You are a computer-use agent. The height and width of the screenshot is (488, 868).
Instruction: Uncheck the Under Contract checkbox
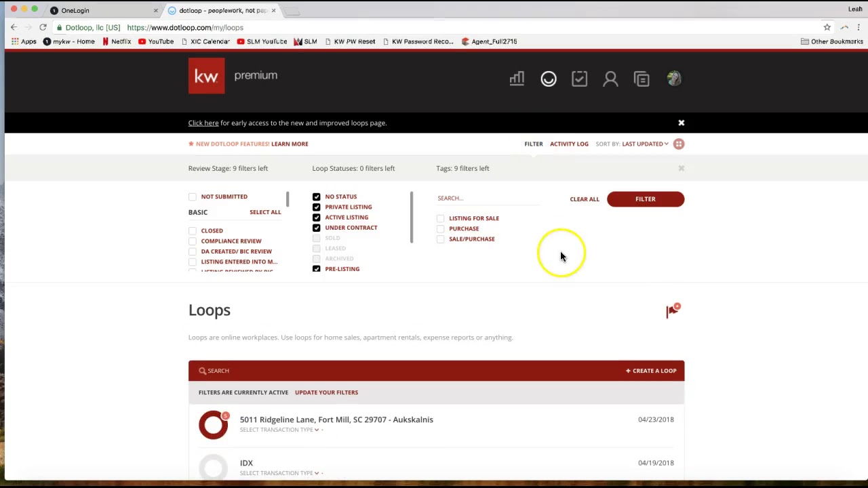coord(317,228)
